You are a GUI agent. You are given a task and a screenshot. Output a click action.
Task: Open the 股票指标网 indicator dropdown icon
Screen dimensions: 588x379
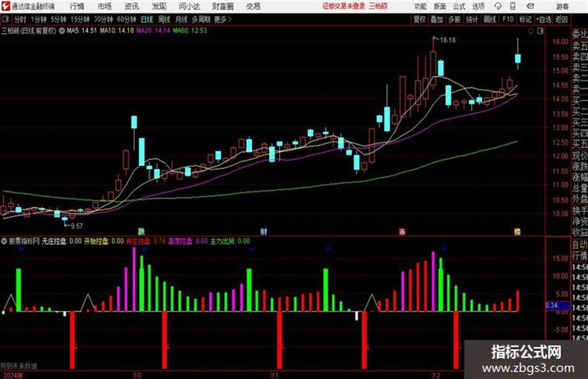pos(4,241)
